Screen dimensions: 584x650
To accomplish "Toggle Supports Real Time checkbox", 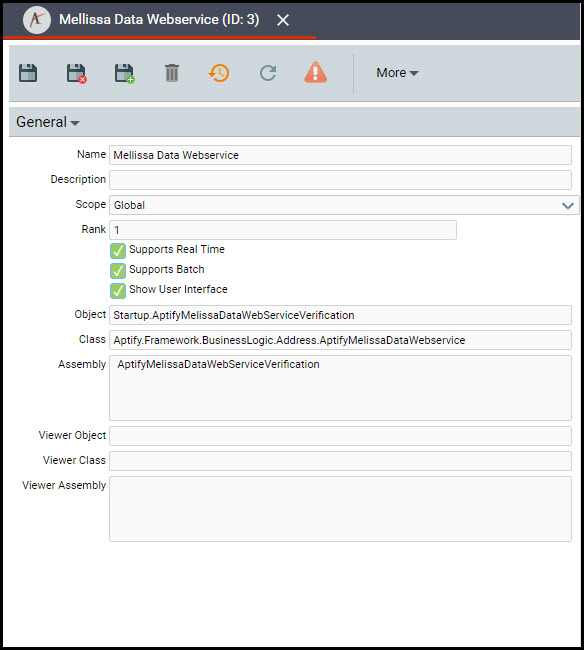I will click(x=118, y=250).
